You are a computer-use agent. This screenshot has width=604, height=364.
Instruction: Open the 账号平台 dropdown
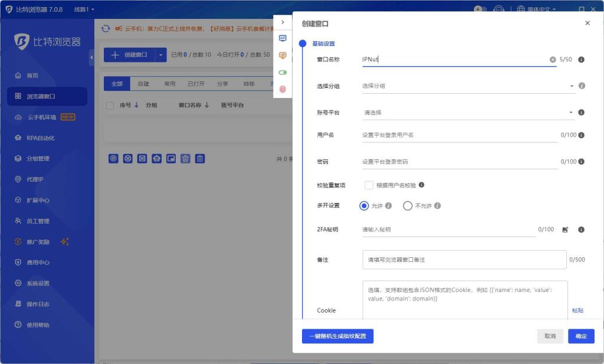468,113
